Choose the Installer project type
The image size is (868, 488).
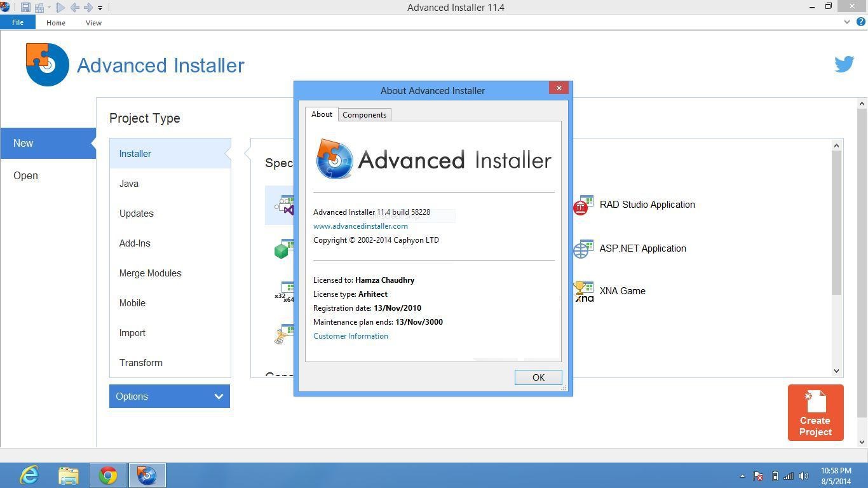coord(170,154)
